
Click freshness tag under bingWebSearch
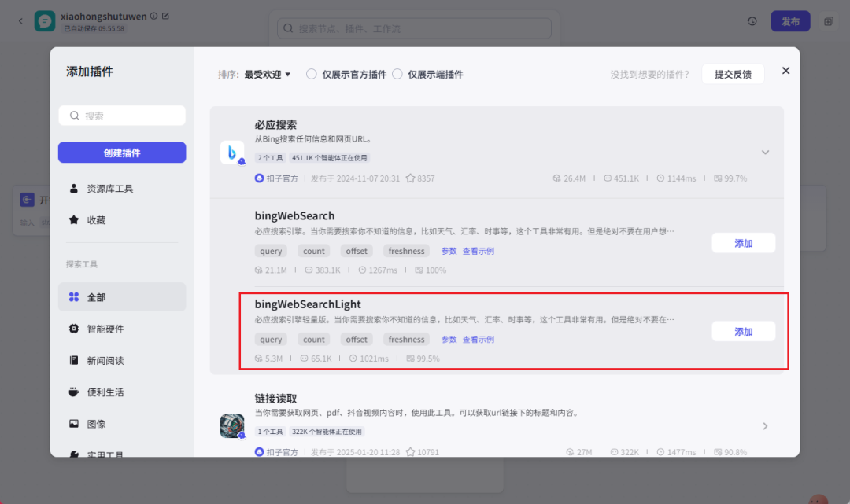point(406,251)
